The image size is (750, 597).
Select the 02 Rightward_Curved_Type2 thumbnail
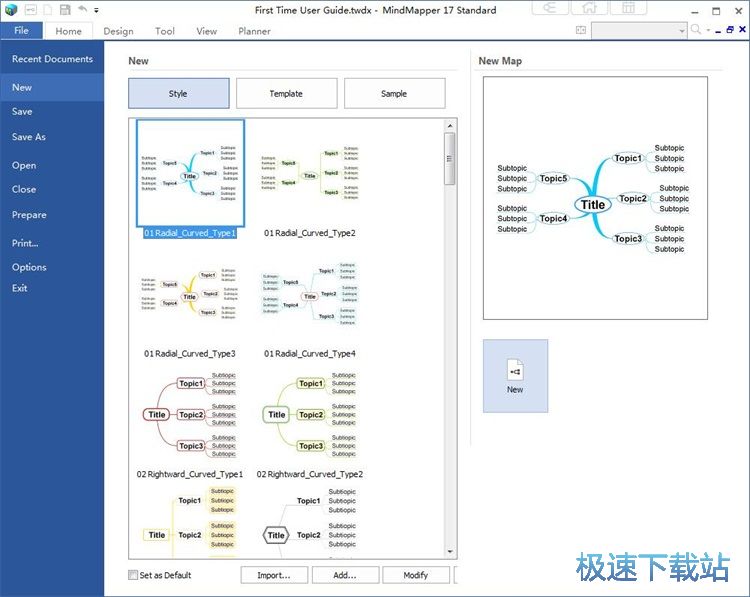[x=310, y=414]
